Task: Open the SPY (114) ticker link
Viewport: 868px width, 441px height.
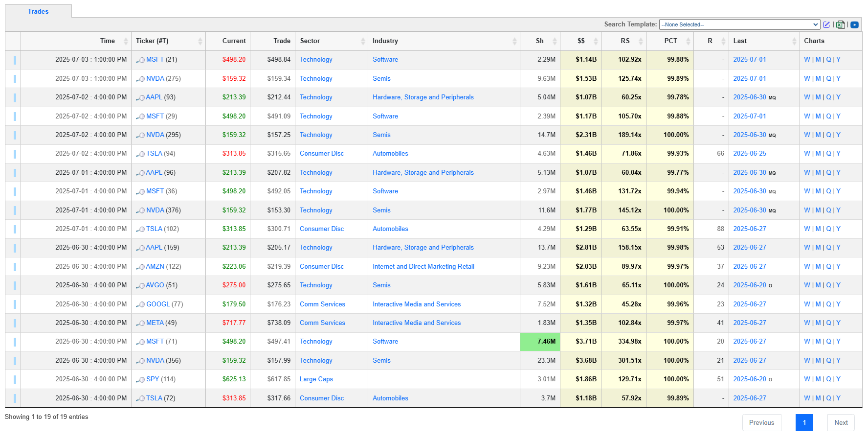Action: point(153,379)
